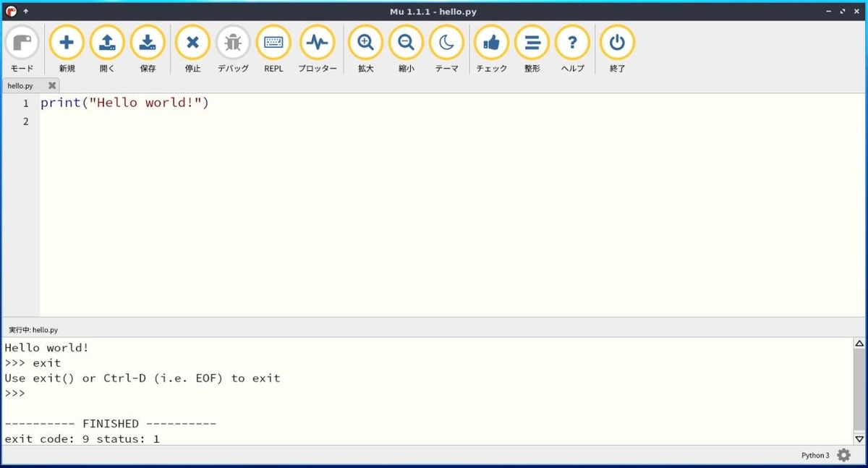
Task: Click the 実行中: hello.py pane title
Action: coord(33,329)
